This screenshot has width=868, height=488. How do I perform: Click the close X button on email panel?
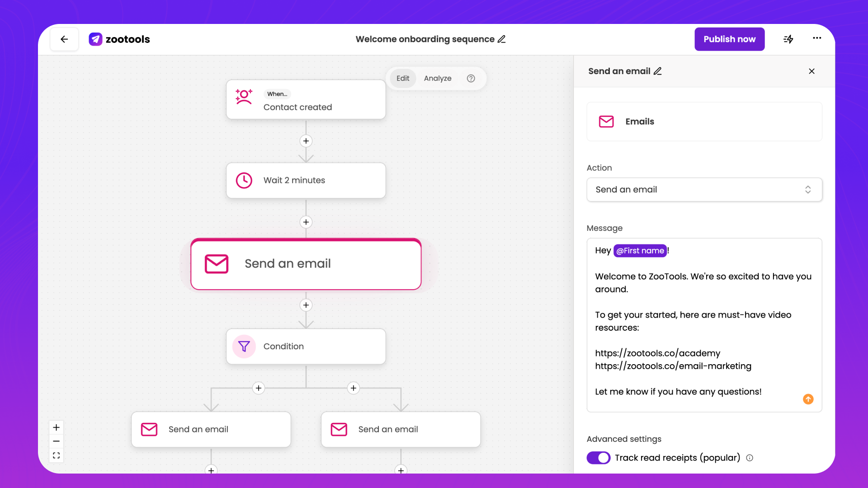811,71
